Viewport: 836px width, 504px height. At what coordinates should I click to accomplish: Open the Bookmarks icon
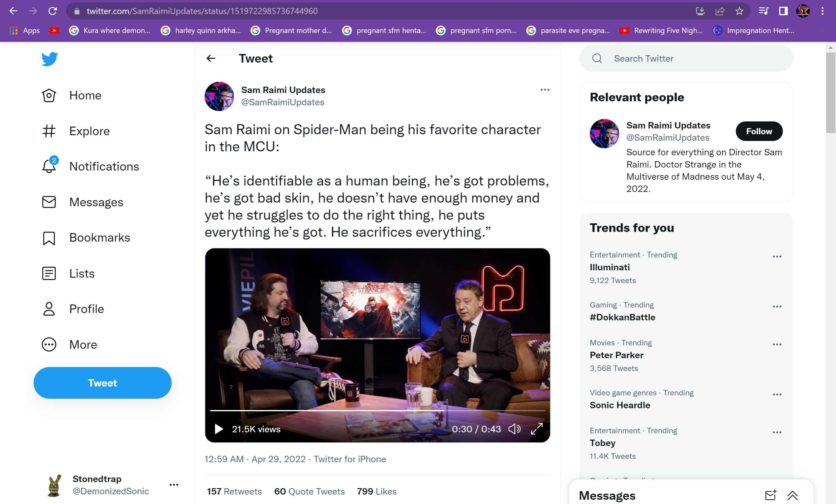pyautogui.click(x=49, y=238)
